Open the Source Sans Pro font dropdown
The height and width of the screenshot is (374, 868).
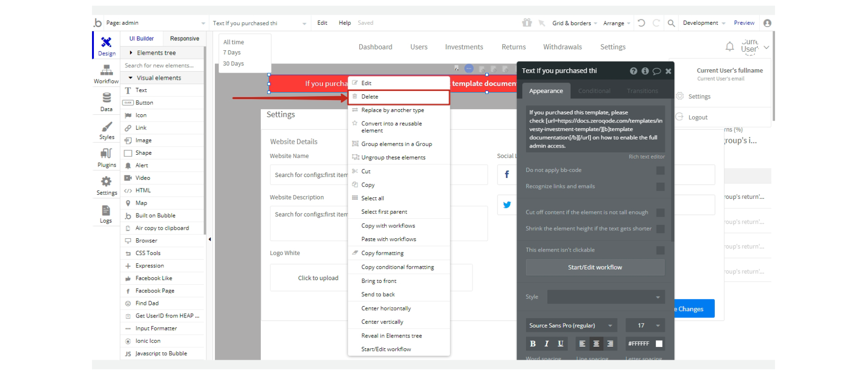[x=571, y=326]
